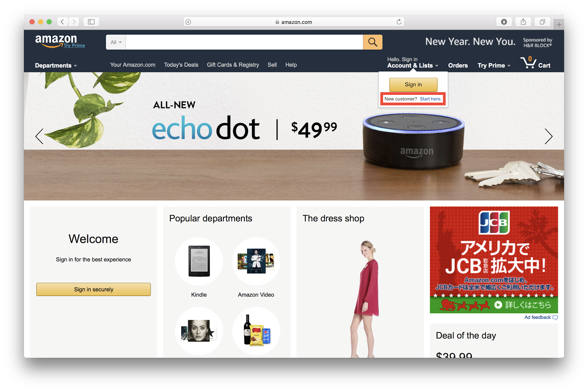Image resolution: width=588 pixels, height=392 pixels.
Task: Advance to the next banner slide arrow
Action: point(548,136)
